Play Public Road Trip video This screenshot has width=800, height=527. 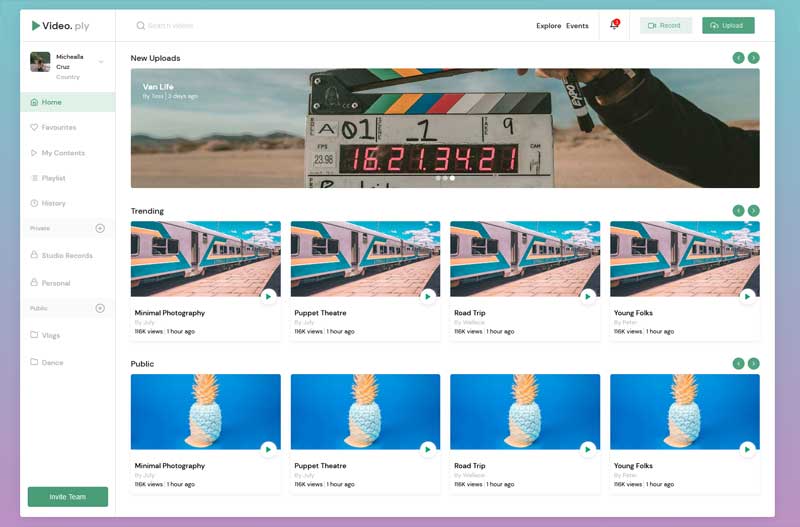coord(588,449)
